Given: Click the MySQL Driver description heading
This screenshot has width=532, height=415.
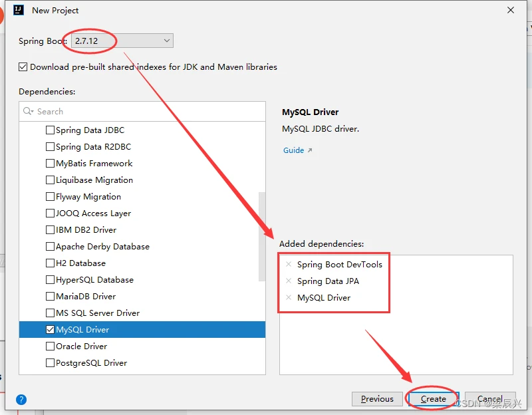Looking at the screenshot, I should (x=310, y=112).
